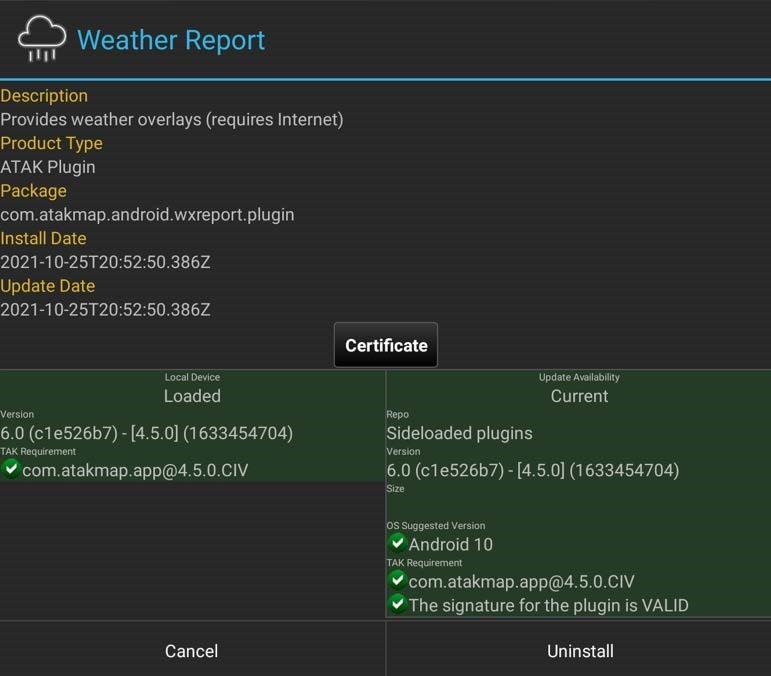Click the Local Device TAK Requirement check icon

[11, 468]
